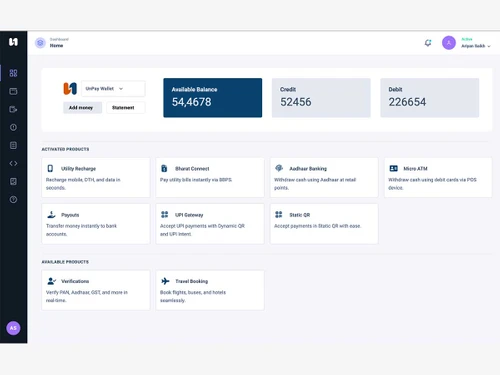Open the code brackets developer icon

[x=13, y=163]
